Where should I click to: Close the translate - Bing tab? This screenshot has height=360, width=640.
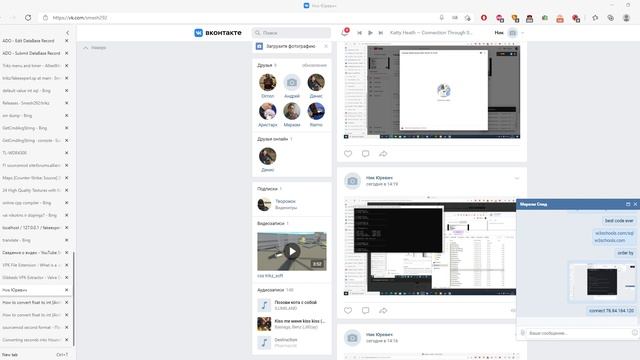67,240
